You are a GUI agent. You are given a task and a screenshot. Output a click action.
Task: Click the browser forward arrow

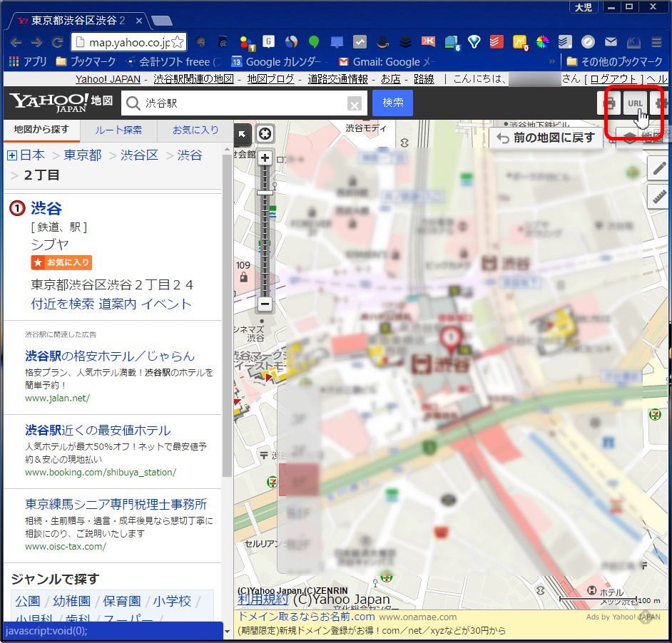tap(36, 42)
